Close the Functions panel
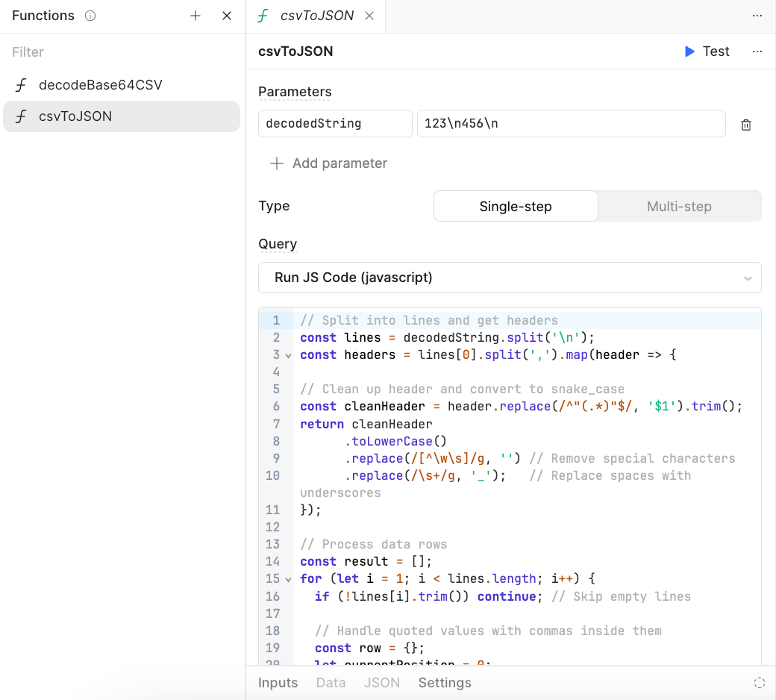The image size is (776, 700). (x=227, y=16)
